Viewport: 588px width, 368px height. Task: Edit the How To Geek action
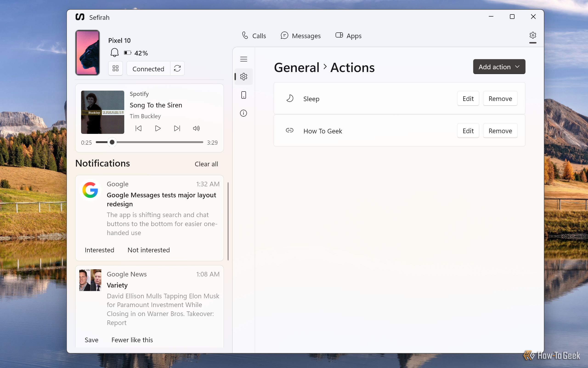468,131
